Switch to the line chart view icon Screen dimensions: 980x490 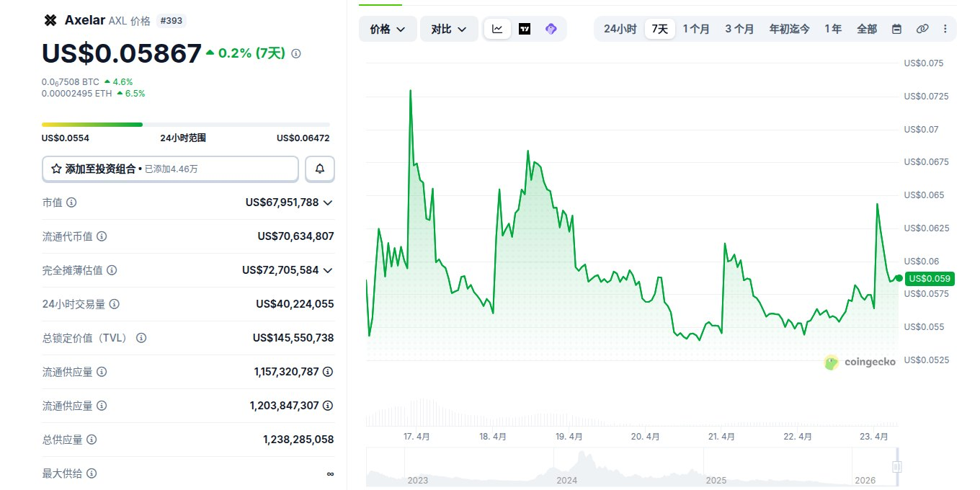coord(498,29)
